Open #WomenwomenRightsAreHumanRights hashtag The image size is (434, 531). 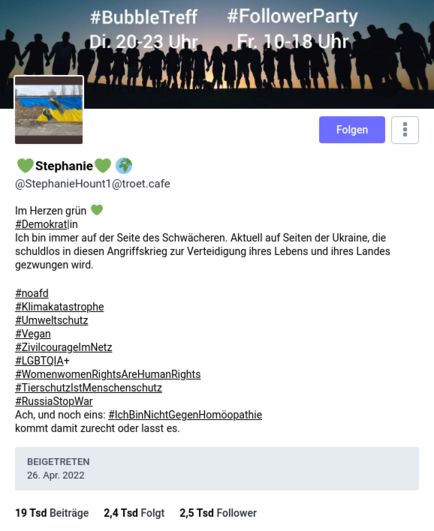[x=108, y=375]
